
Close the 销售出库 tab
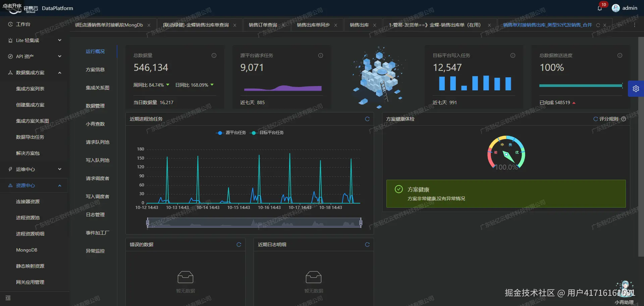coord(375,25)
